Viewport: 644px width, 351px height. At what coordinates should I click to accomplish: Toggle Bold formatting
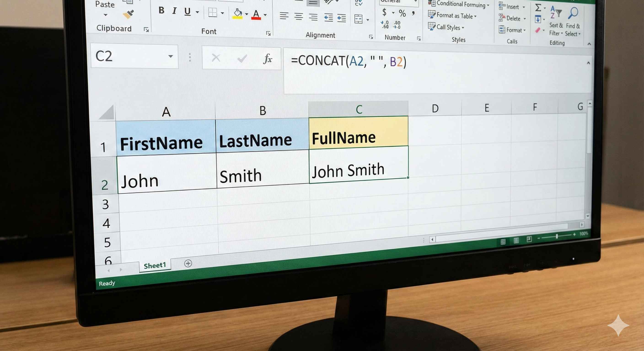coord(161,10)
